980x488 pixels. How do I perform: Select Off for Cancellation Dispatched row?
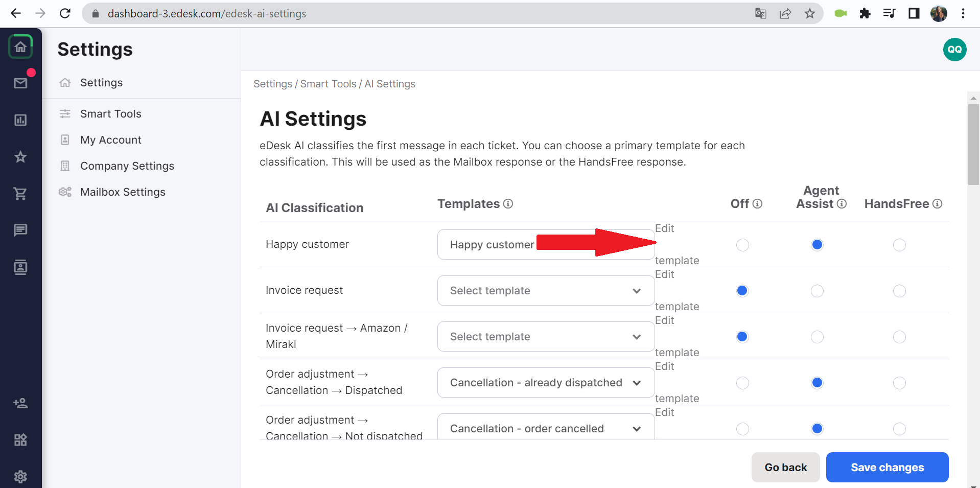point(742,383)
